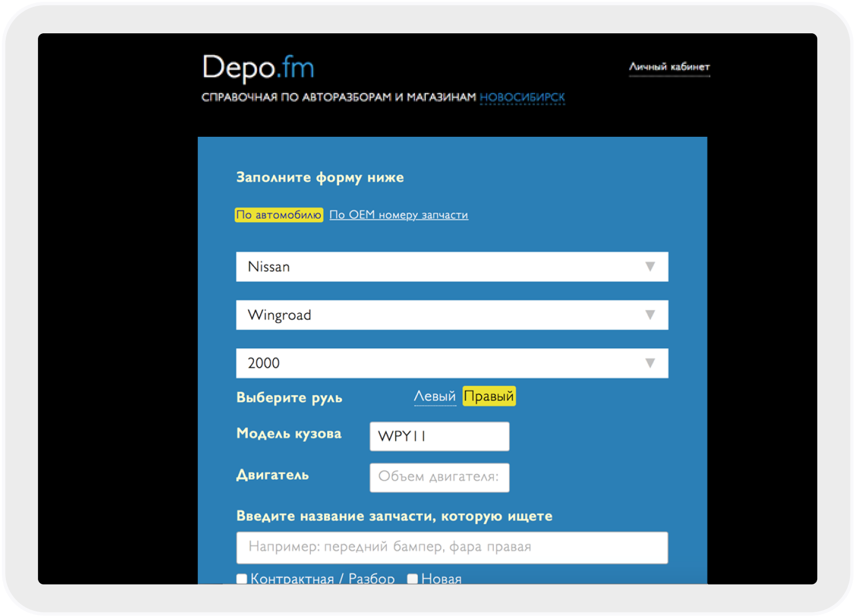
Task: Choose Левый steering wheel option
Action: pos(434,396)
